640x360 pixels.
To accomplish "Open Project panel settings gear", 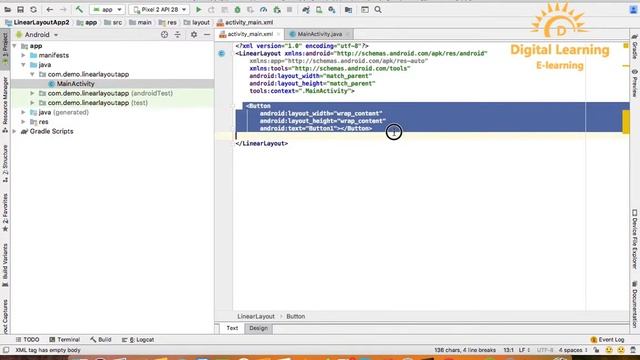I will pyautogui.click(x=194, y=35).
